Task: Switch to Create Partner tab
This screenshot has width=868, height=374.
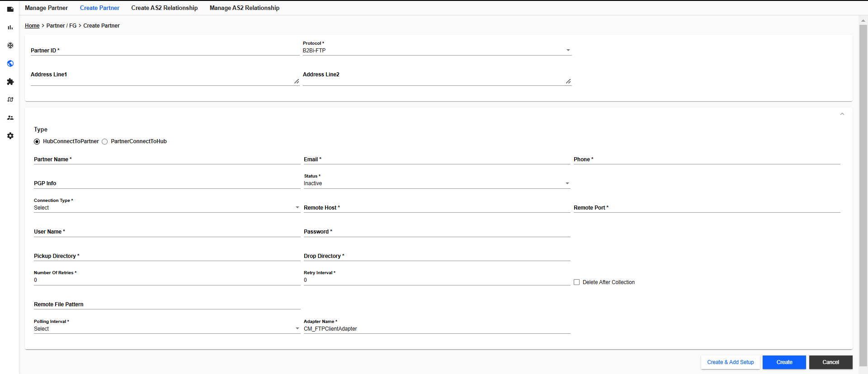Action: tap(99, 8)
